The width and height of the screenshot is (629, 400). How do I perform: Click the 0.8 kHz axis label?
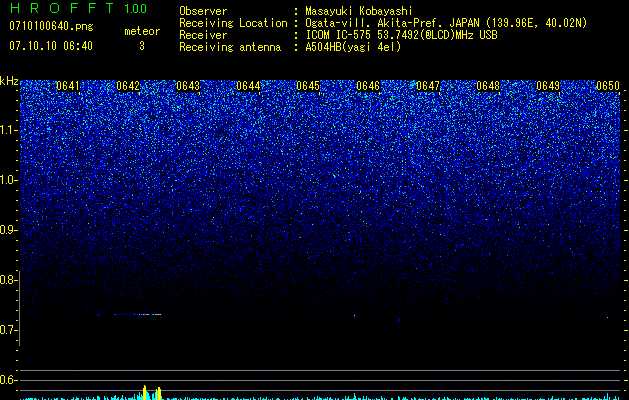click(8, 280)
